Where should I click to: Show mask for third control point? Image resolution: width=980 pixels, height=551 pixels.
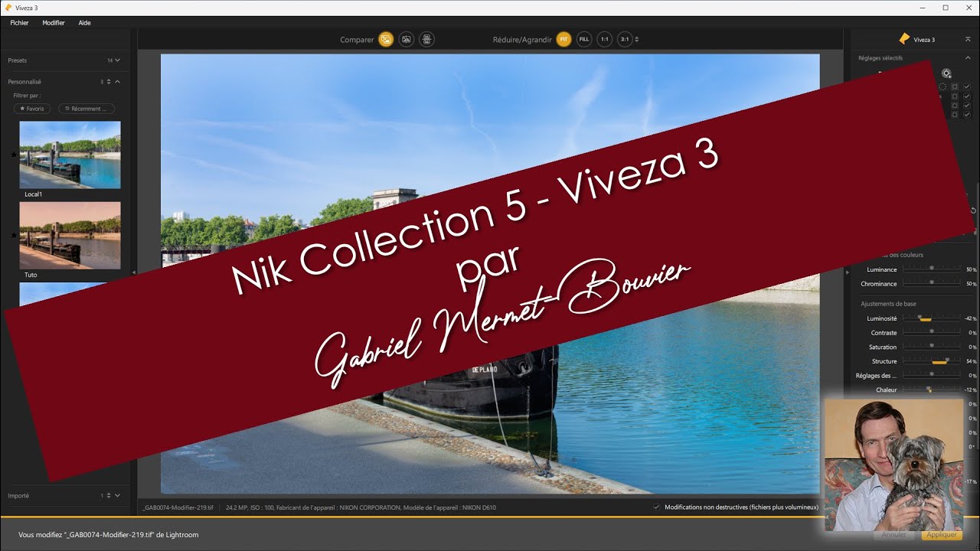point(955,106)
